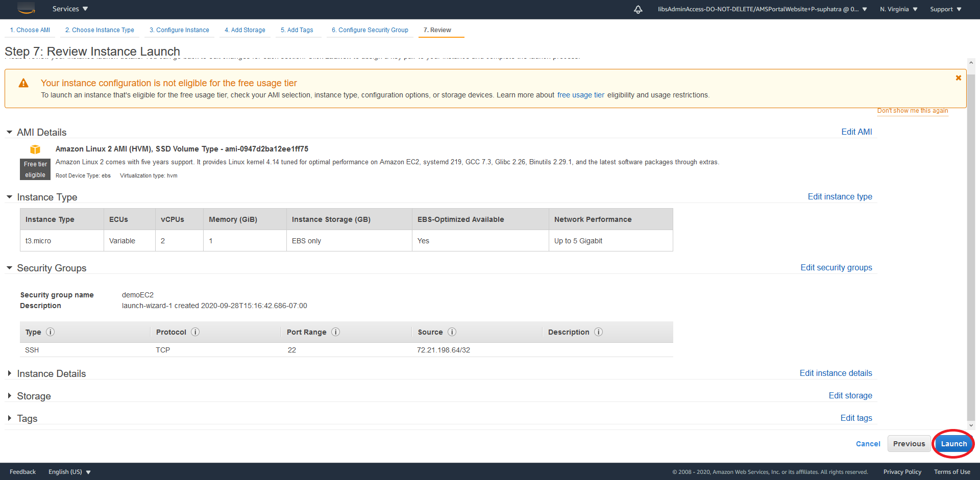Screen dimensions: 980x480
Task: Collapse the AMI Details section
Action: pyautogui.click(x=9, y=132)
